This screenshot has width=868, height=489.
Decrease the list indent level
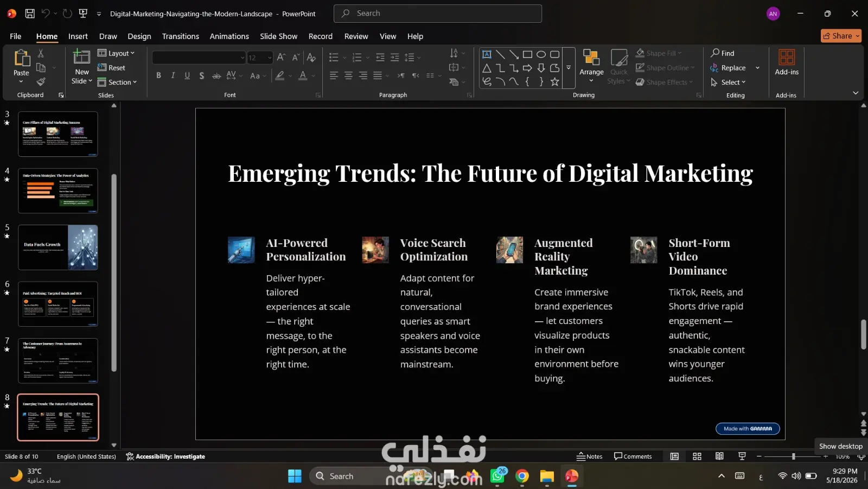pyautogui.click(x=380, y=58)
